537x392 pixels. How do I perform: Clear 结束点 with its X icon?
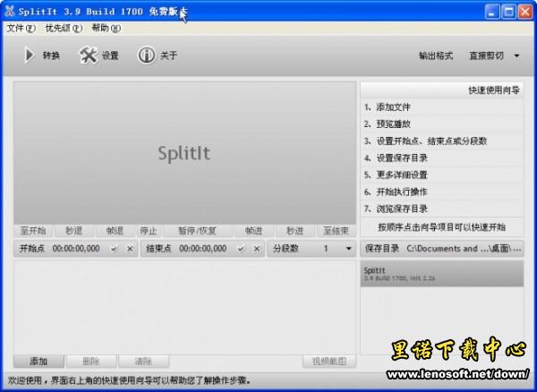click(x=257, y=249)
